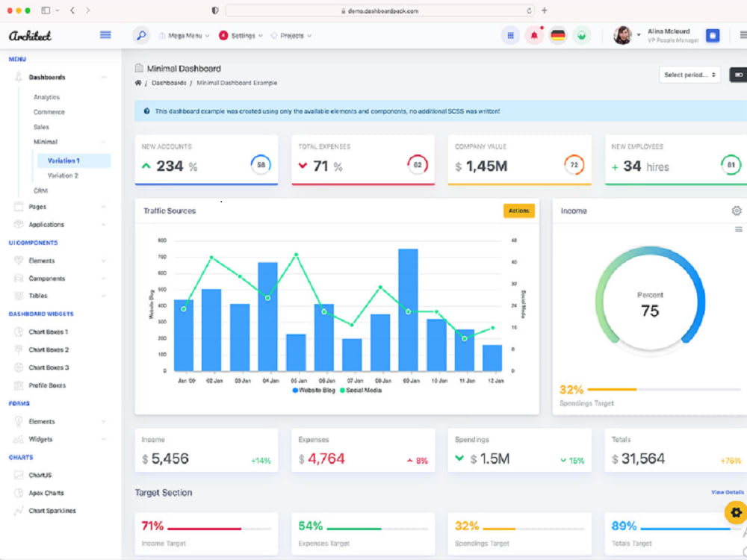Click the Tables icon in the sidebar
This screenshot has height=560, width=747.
click(x=19, y=296)
